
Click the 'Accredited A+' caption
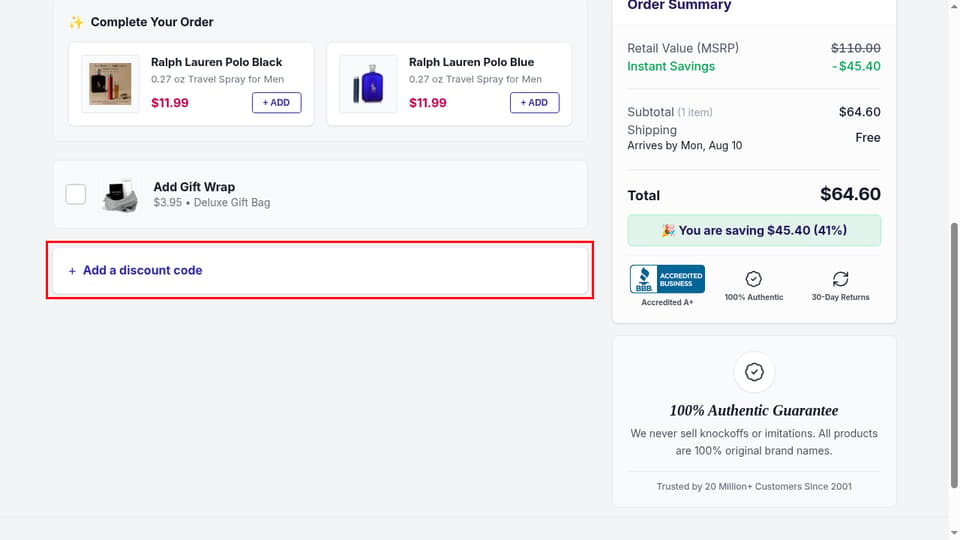click(667, 302)
